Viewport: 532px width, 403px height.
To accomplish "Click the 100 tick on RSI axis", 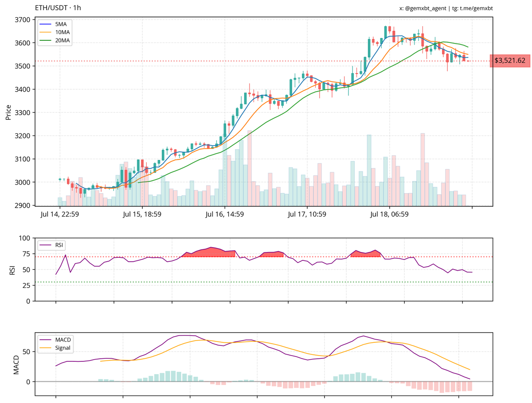I will 24,238.
